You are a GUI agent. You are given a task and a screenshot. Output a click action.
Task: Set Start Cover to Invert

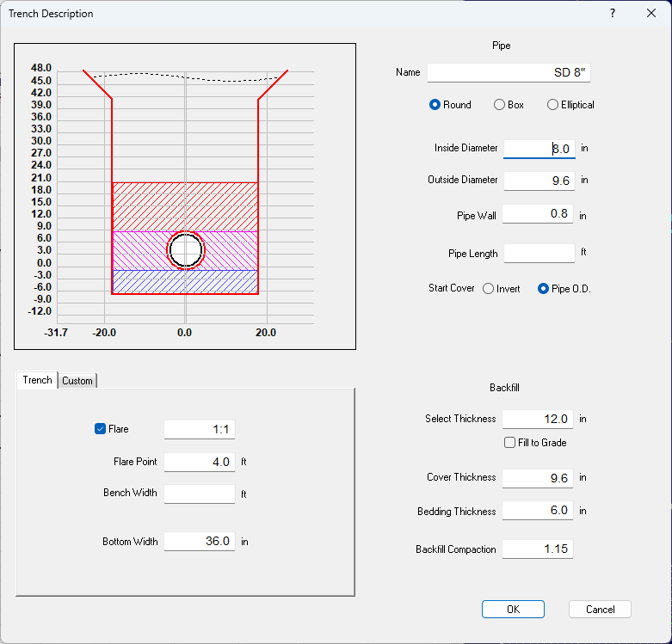coord(489,289)
